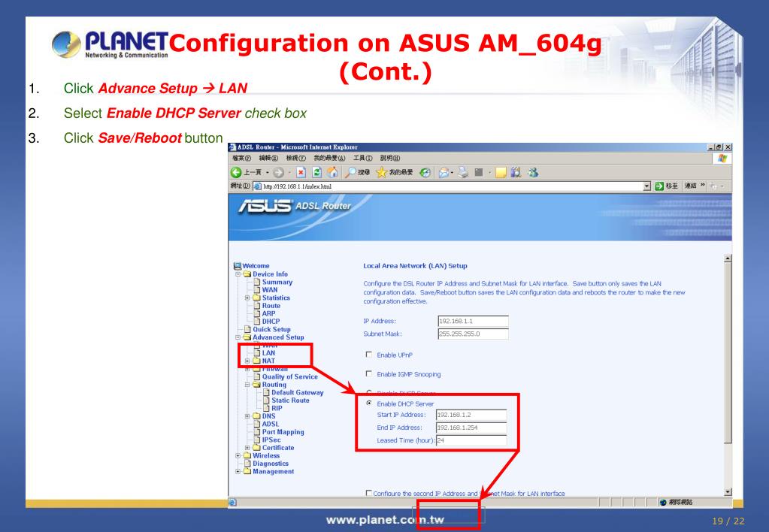
Task: Click the Stop loading icon
Action: (x=301, y=172)
